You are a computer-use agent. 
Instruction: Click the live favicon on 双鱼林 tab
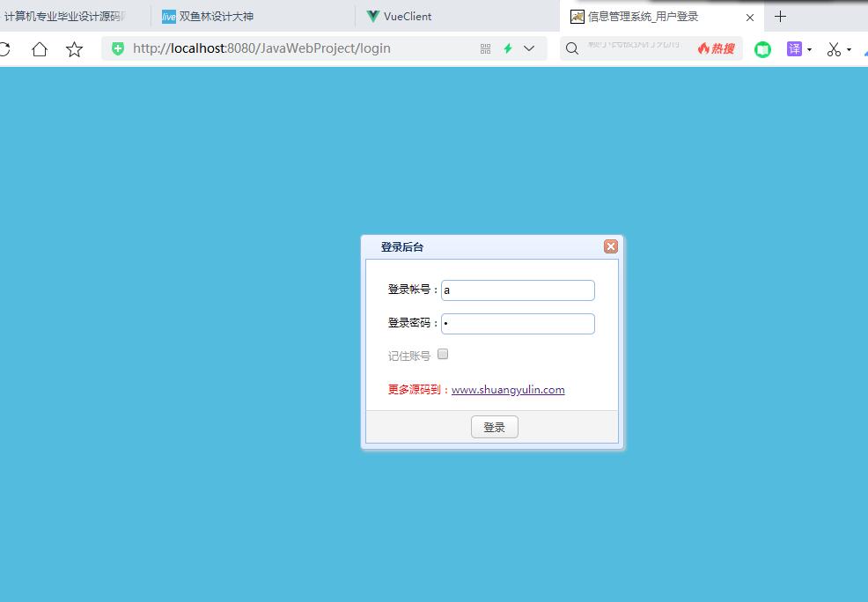tap(169, 17)
